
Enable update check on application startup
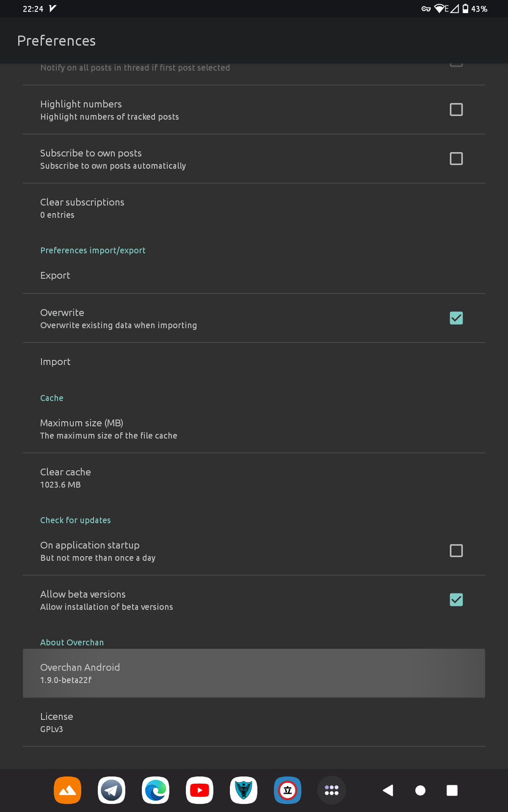pos(456,551)
